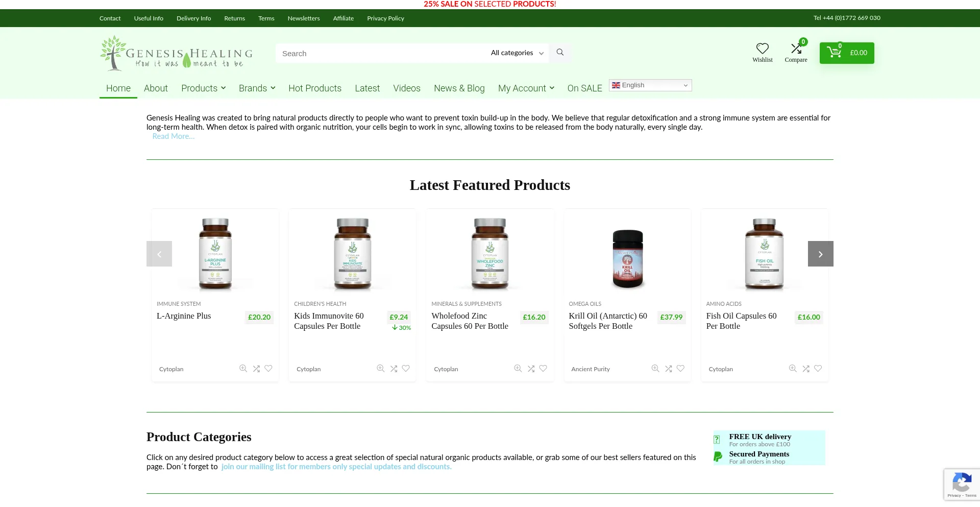
Task: Click the reCAPTCHA badge
Action: pyautogui.click(x=962, y=485)
